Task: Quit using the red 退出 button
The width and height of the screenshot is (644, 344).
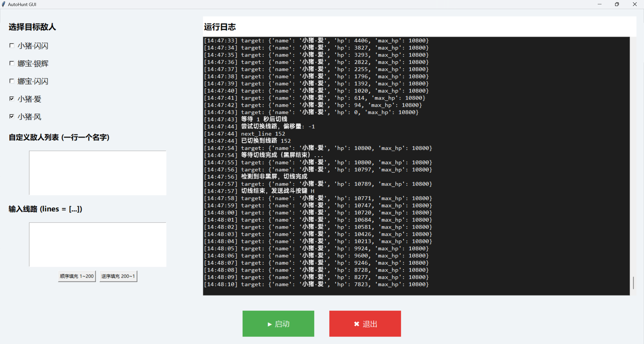Action: (x=365, y=324)
